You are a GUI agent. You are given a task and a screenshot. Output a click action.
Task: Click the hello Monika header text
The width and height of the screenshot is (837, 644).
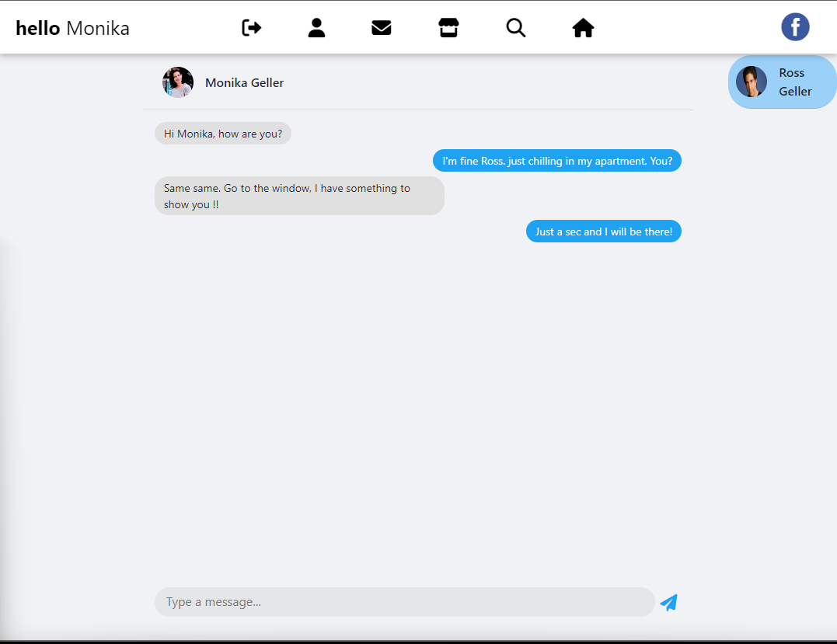[71, 27]
